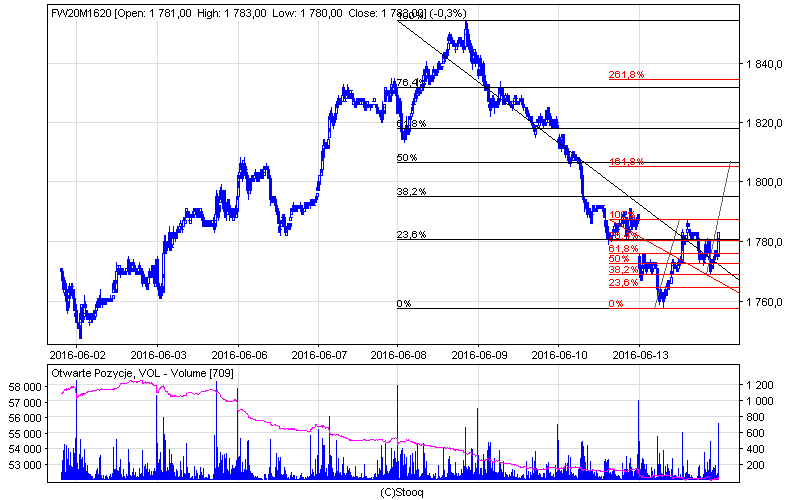Click the black 76,4% Fibonacci level label
The image size is (800, 500).
411,82
